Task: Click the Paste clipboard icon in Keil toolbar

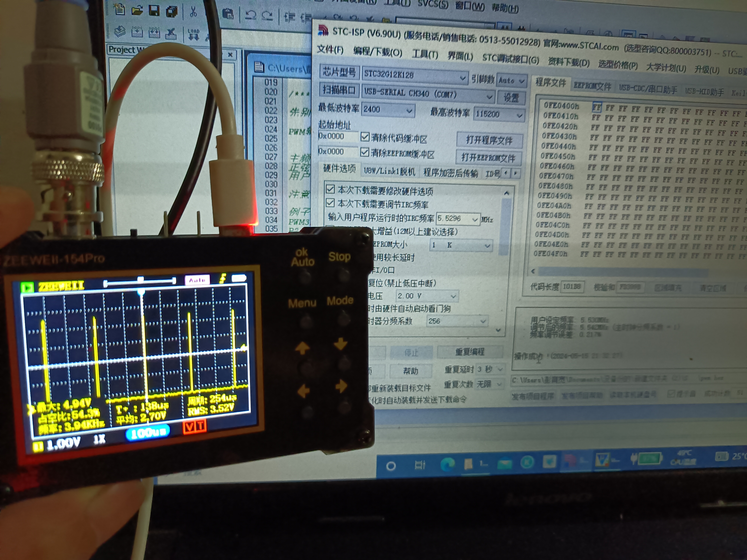Action: [x=228, y=14]
